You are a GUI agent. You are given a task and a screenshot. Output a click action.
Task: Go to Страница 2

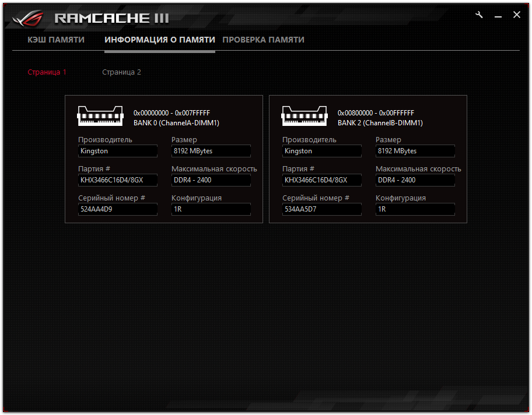click(121, 72)
